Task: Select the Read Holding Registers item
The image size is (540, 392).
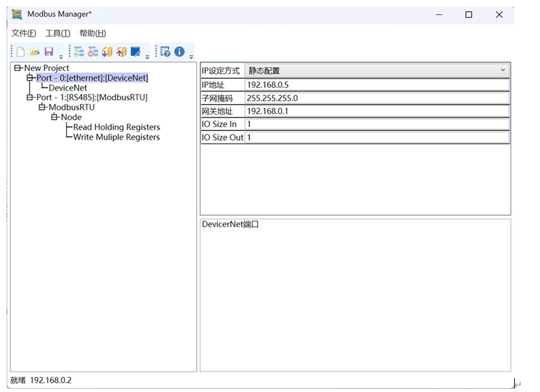Action: pos(117,127)
